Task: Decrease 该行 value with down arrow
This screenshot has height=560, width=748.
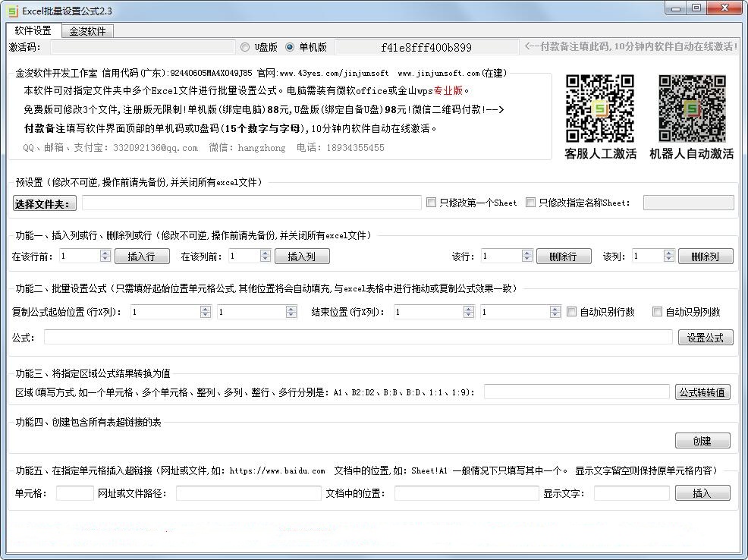Action: tap(527, 260)
